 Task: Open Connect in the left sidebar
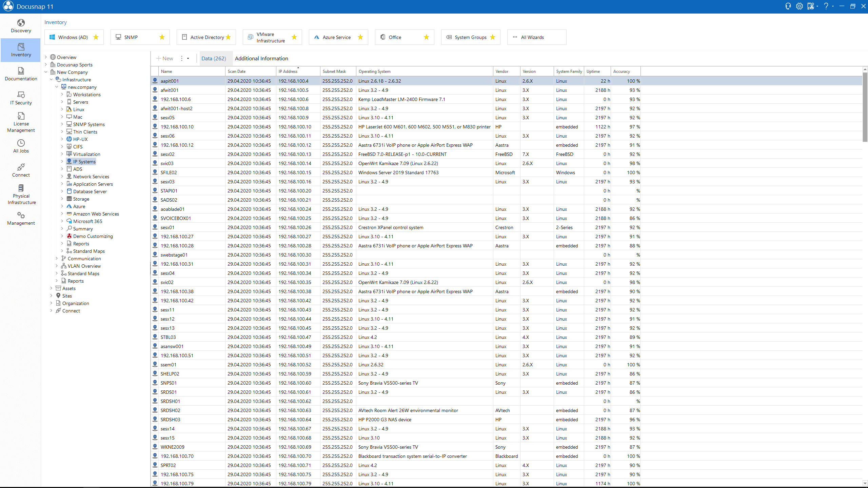tap(21, 170)
